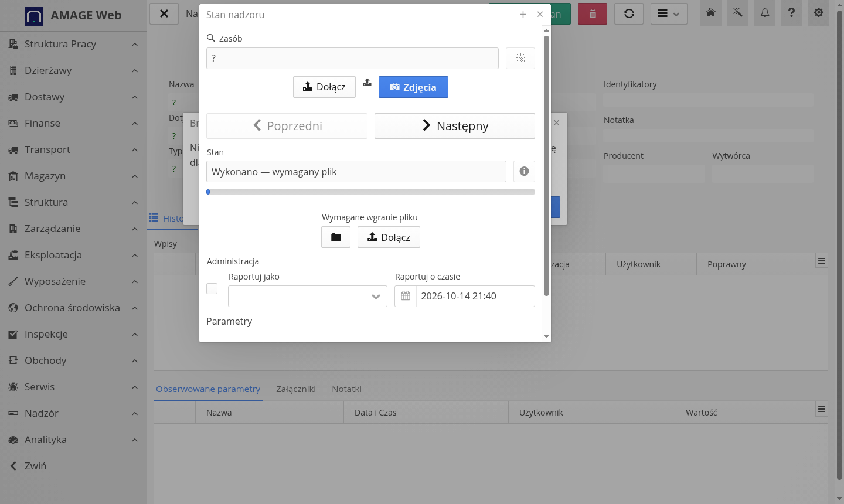Click the Stan progress bar
844x504 pixels.
tap(370, 192)
